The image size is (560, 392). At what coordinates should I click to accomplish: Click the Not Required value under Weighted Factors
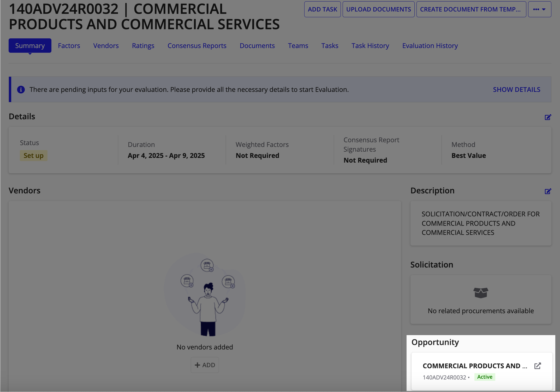pos(257,156)
